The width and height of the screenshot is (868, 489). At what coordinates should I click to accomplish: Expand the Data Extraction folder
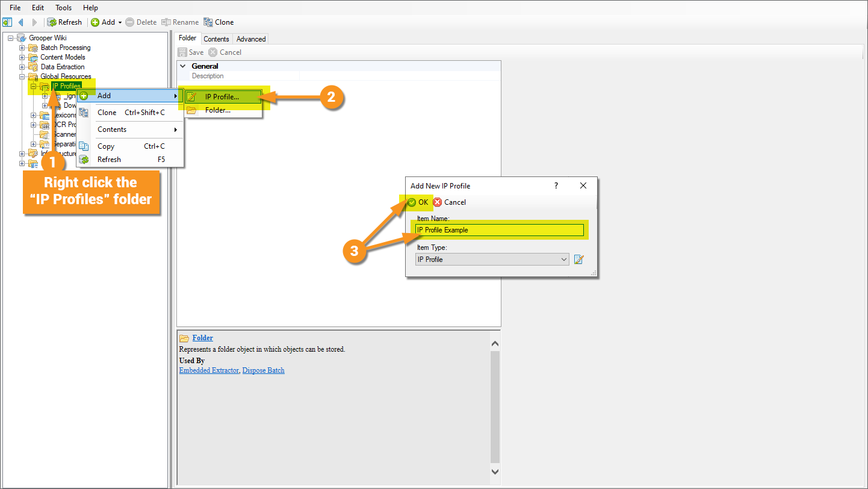coord(22,67)
